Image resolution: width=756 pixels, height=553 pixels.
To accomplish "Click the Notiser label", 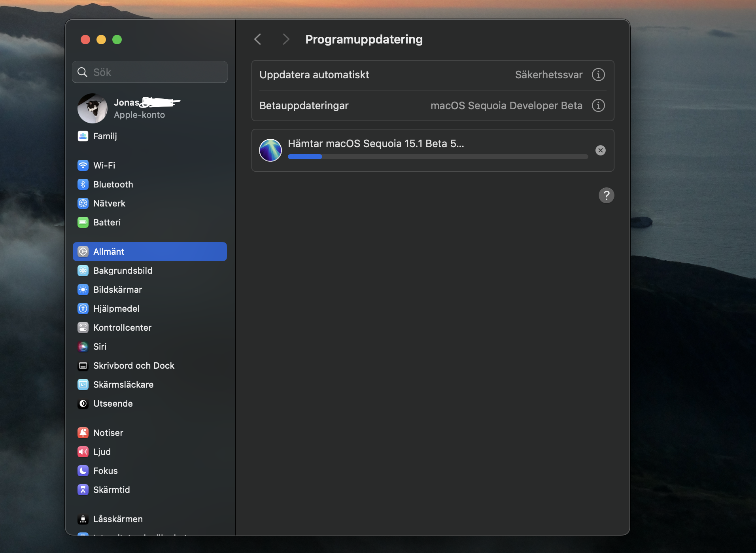I will 108,433.
